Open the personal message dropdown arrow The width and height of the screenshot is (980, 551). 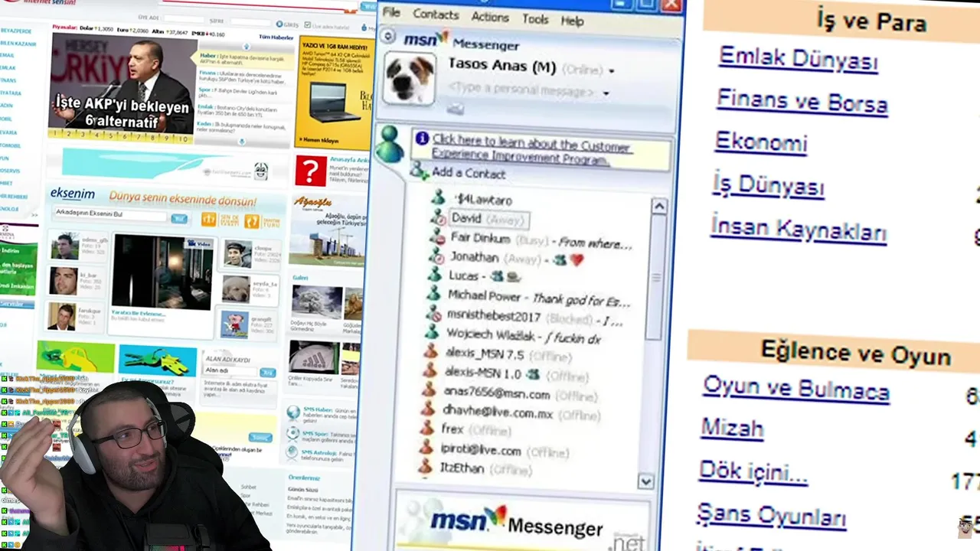coord(606,93)
